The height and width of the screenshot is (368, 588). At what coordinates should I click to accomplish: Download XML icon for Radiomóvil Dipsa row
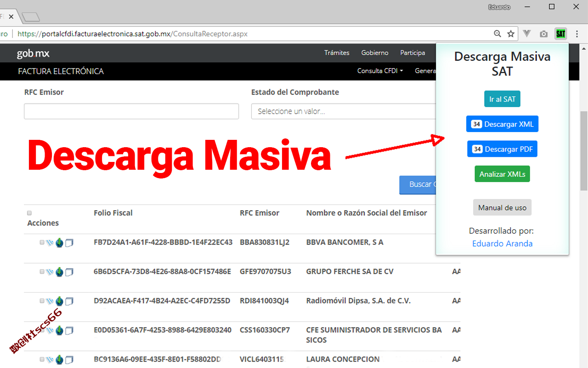click(59, 301)
